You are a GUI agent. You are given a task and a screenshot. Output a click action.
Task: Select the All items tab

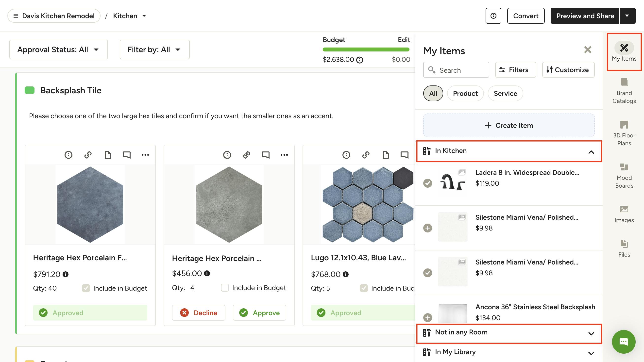[x=433, y=93]
